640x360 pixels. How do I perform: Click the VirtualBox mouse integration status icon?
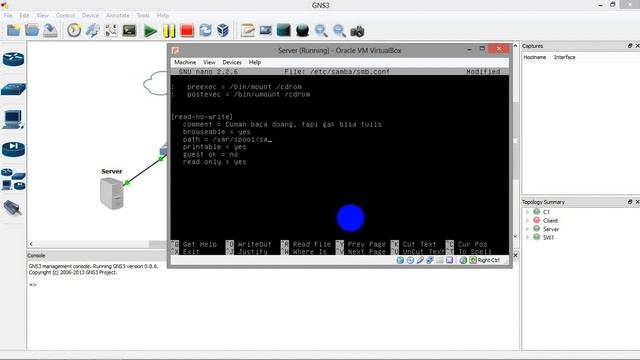[463, 260]
